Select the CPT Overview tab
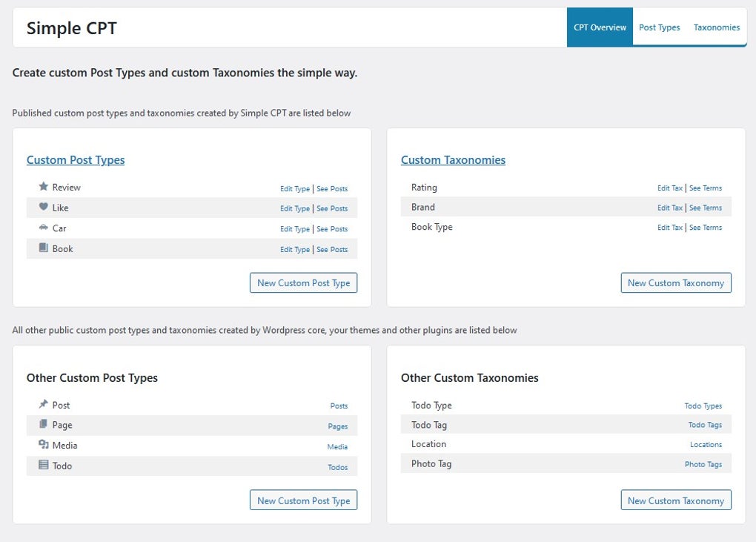The height and width of the screenshot is (542, 756). pos(599,27)
